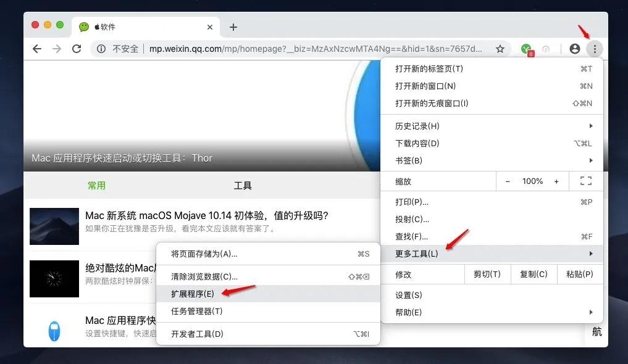Image resolution: width=628 pixels, height=364 pixels.
Task: Select 打开新的标签页(T)
Action: click(x=492, y=69)
